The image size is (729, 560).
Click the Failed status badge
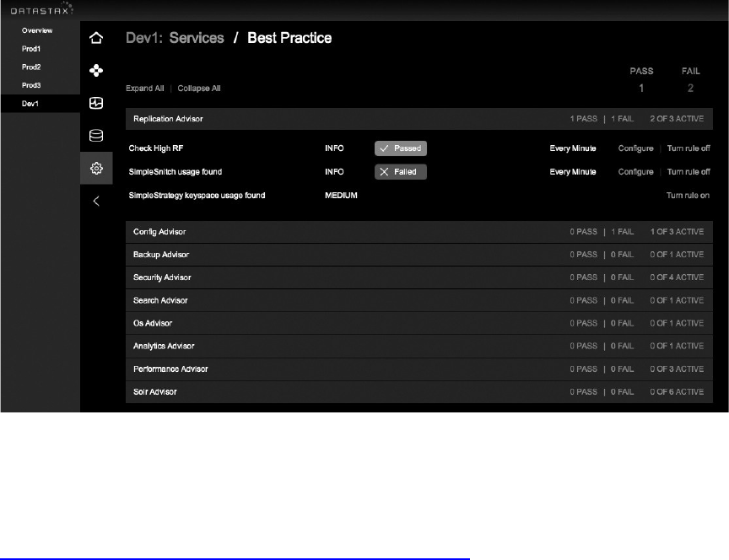tap(401, 171)
